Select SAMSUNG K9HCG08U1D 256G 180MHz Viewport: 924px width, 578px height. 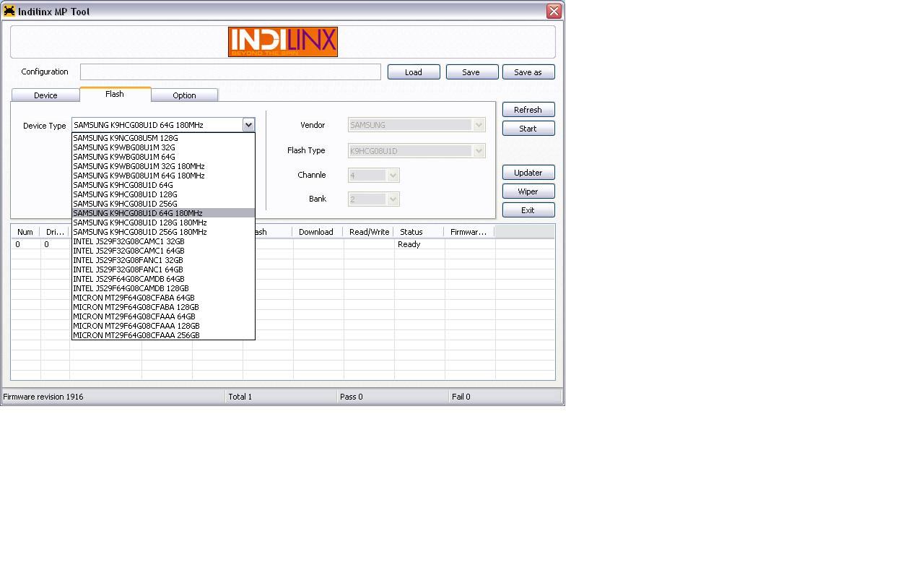pyautogui.click(x=163, y=232)
